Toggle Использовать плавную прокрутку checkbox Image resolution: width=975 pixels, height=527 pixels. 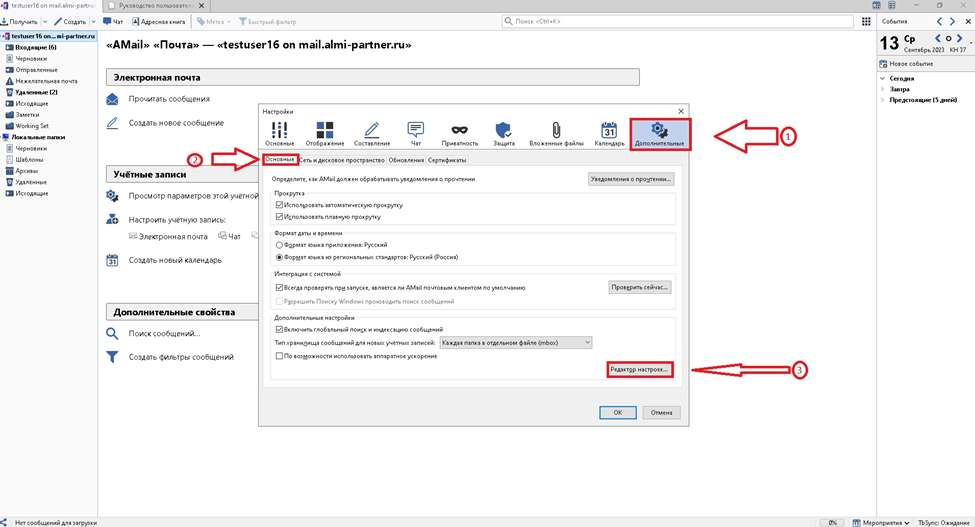coord(279,217)
